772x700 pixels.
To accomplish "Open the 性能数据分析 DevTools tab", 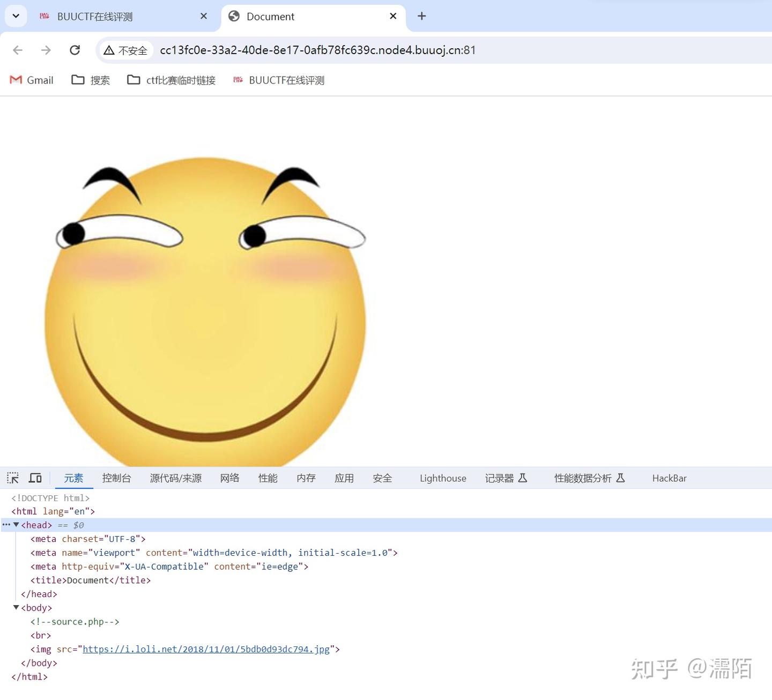I will (590, 478).
